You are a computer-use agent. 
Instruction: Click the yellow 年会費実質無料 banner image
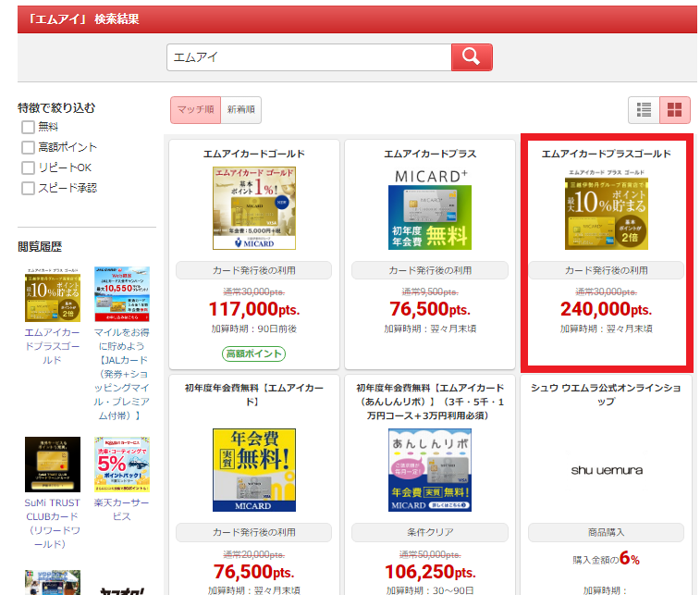point(254,470)
